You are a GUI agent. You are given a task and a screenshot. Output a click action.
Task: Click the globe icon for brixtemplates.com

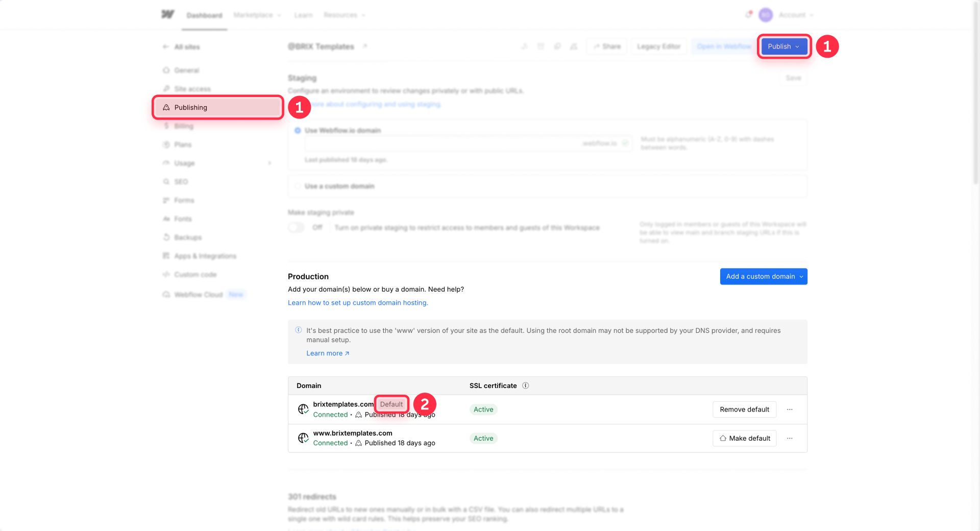pos(303,409)
